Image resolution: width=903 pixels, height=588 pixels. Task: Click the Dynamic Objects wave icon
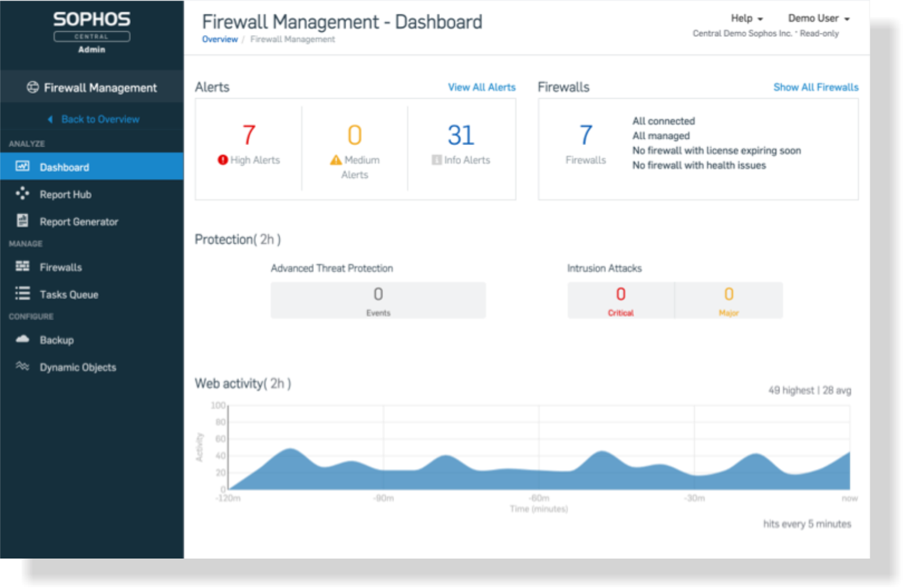tap(23, 366)
